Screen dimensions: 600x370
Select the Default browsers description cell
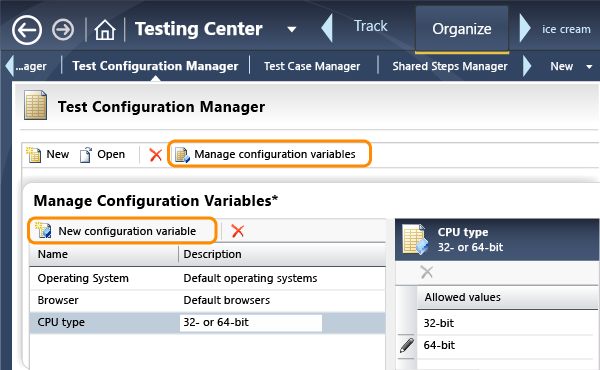[227, 300]
